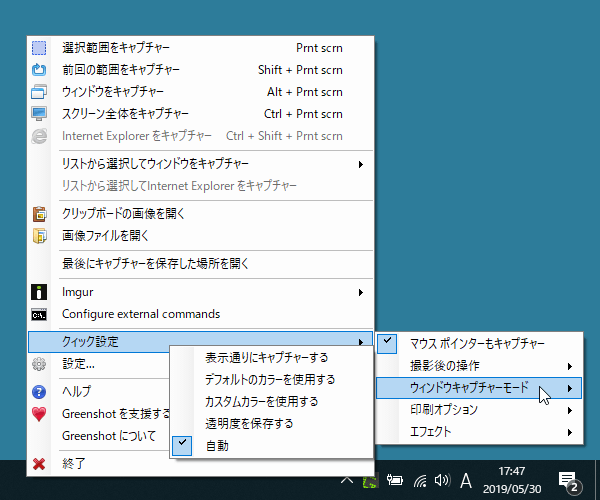Open the ヘルプ menu entry
600x500 pixels.
click(99, 392)
